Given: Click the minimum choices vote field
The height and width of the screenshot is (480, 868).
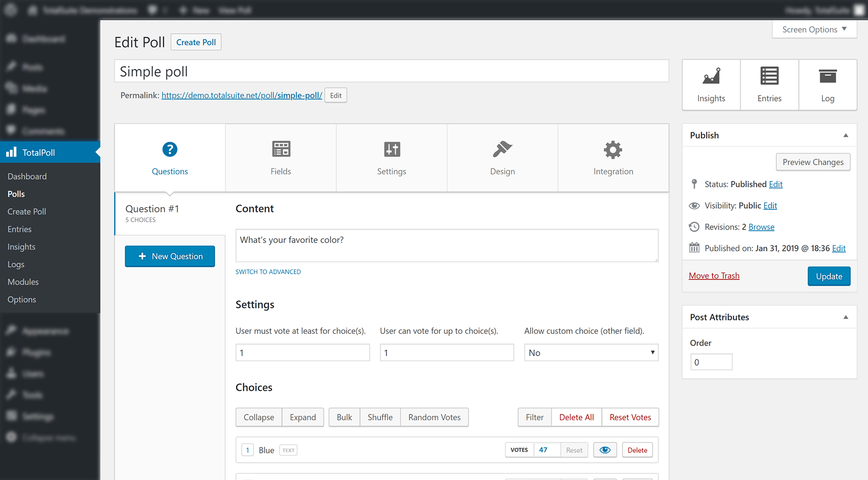Looking at the screenshot, I should tap(302, 352).
